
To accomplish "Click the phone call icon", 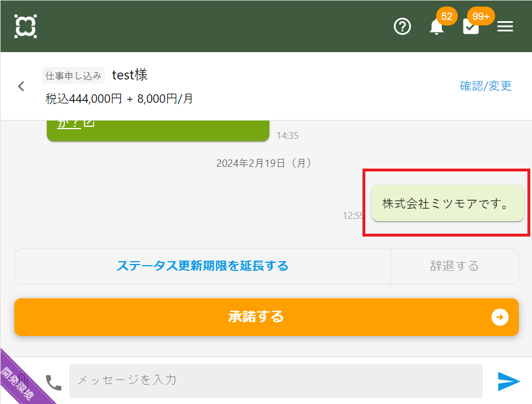I will point(54,382).
